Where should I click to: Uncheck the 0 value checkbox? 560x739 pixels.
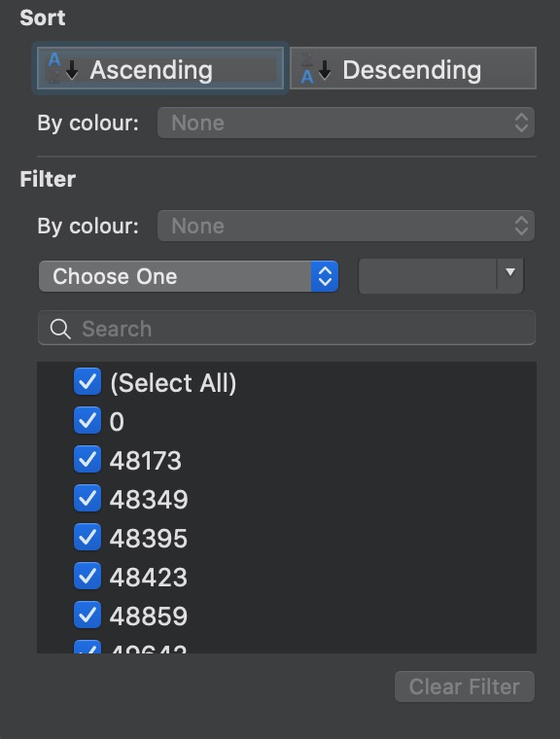click(87, 420)
